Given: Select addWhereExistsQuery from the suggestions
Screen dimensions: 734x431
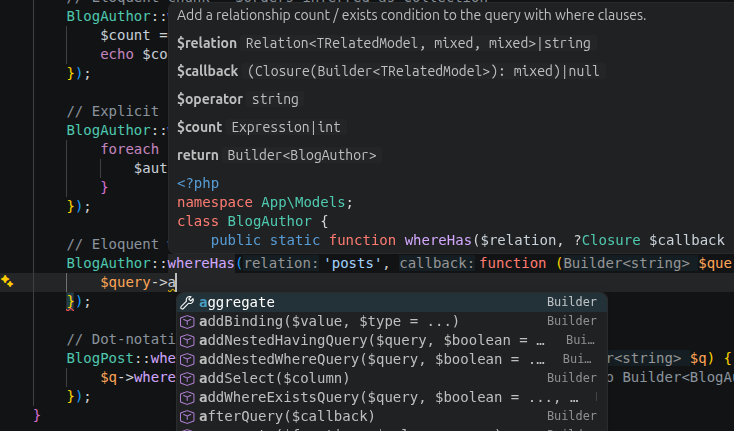Looking at the screenshot, I should [x=392, y=397].
